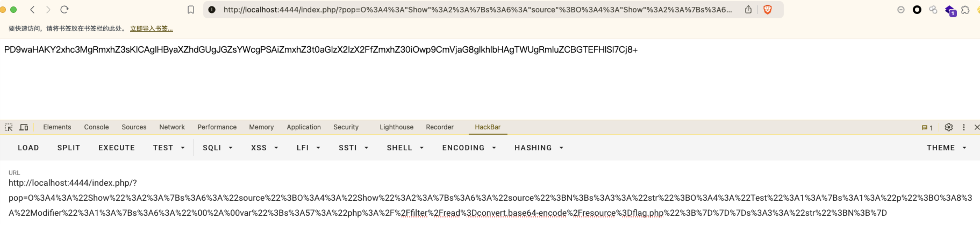Open the THEME dropdown
Viewport: 980px width, 226px height.
pyautogui.click(x=946, y=148)
